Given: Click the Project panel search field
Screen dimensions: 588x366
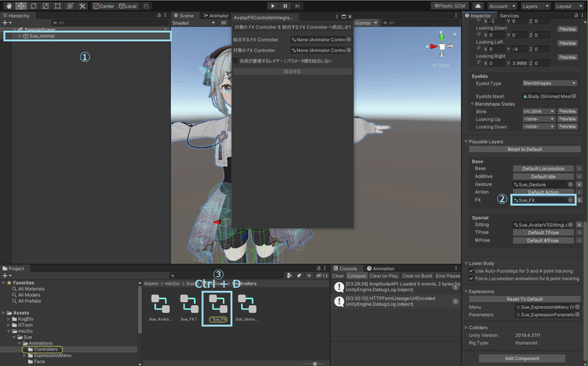Looking at the screenshot, I should (x=226, y=276).
